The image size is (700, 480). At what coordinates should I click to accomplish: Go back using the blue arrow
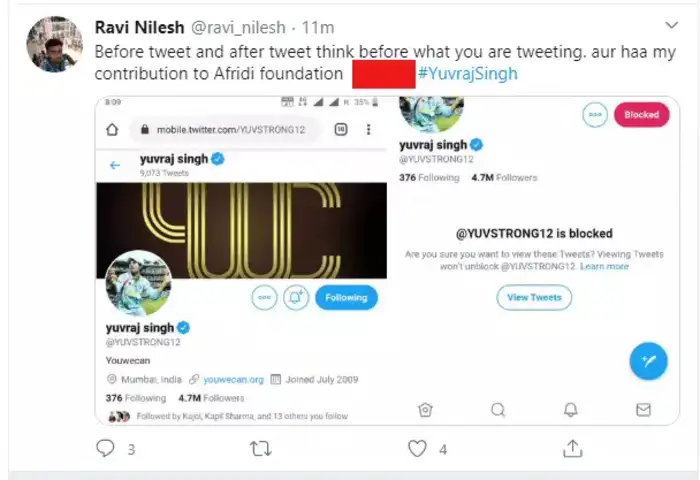point(115,165)
